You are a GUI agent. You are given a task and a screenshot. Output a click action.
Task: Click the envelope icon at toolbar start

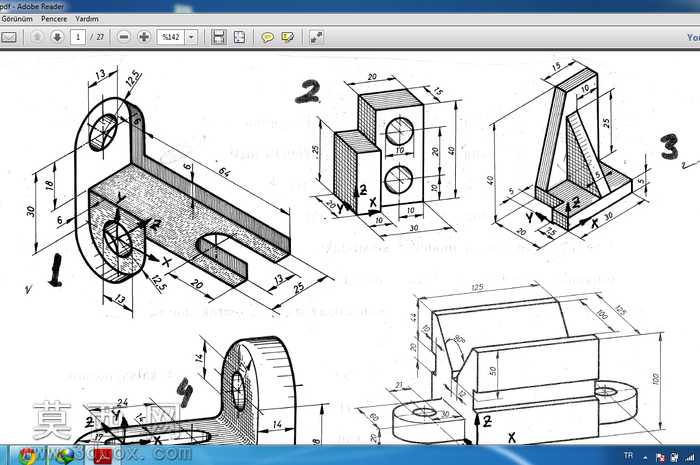[8, 37]
